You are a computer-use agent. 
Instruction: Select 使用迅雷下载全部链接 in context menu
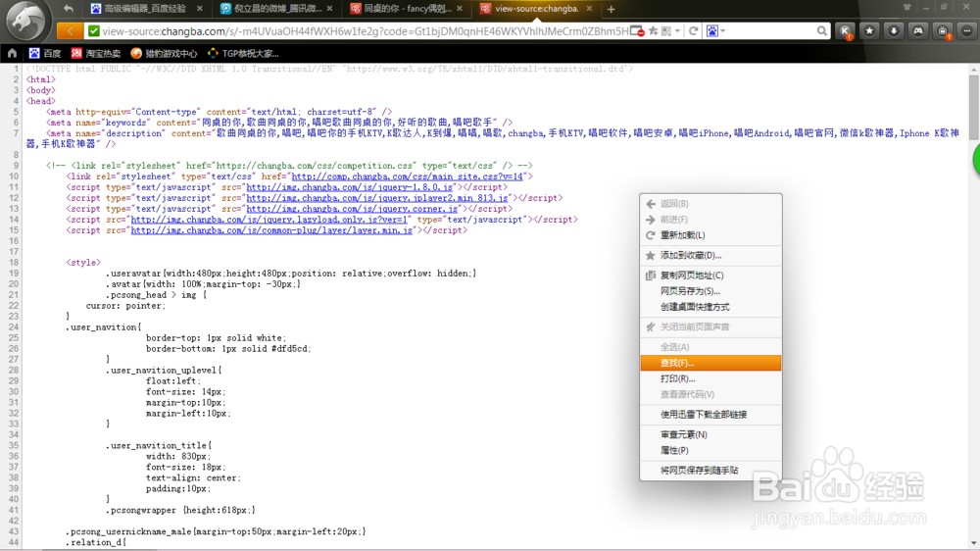pyautogui.click(x=710, y=415)
